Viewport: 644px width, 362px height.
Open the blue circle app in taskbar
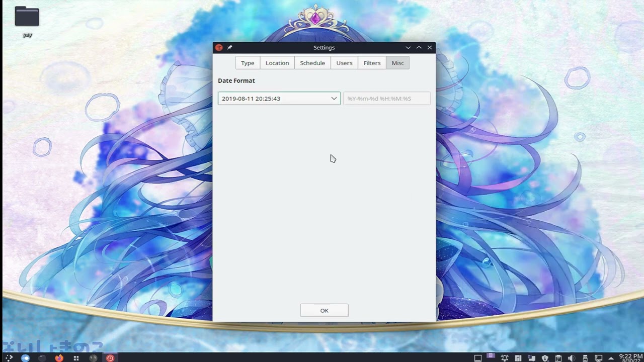click(25, 358)
